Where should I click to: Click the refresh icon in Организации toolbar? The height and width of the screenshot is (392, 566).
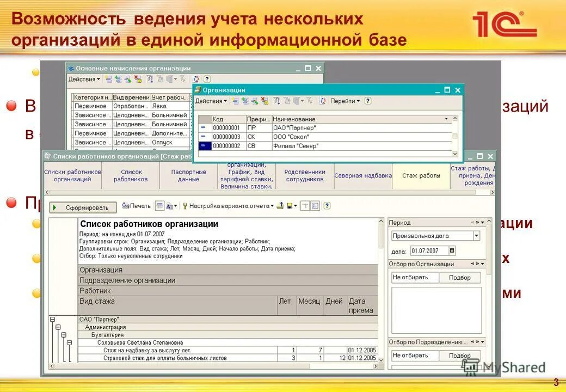(x=322, y=100)
